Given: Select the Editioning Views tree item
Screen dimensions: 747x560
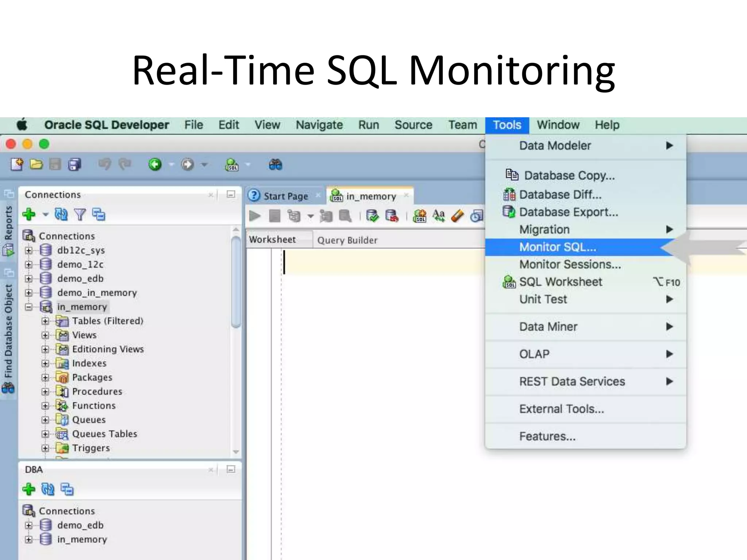Looking at the screenshot, I should 108,349.
